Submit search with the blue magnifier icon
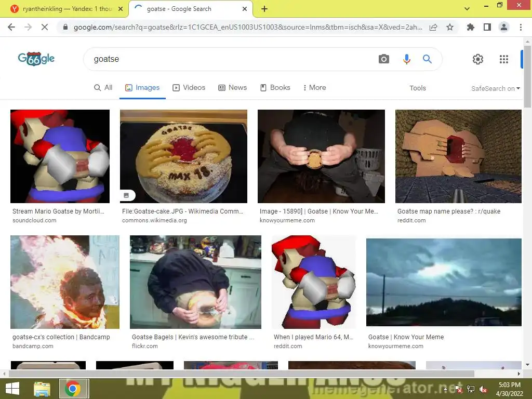 (x=427, y=59)
